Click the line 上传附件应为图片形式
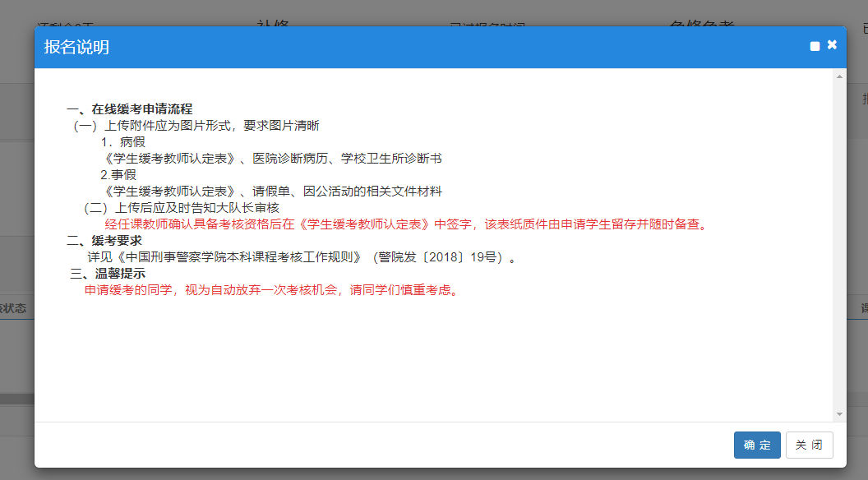This screenshot has height=480, width=868. click(196, 126)
